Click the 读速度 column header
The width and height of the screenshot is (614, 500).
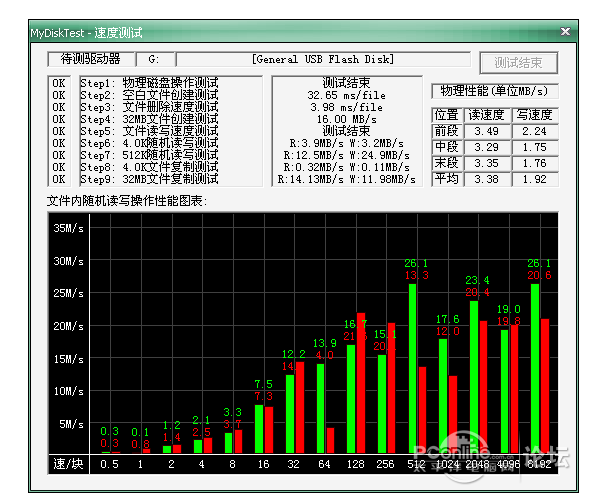click(x=486, y=115)
